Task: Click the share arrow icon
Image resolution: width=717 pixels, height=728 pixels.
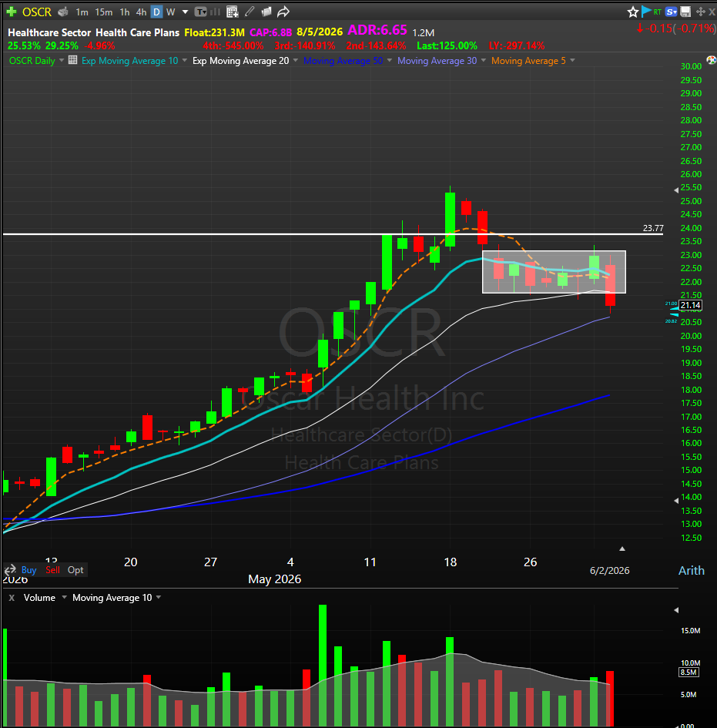Action: click(283, 12)
